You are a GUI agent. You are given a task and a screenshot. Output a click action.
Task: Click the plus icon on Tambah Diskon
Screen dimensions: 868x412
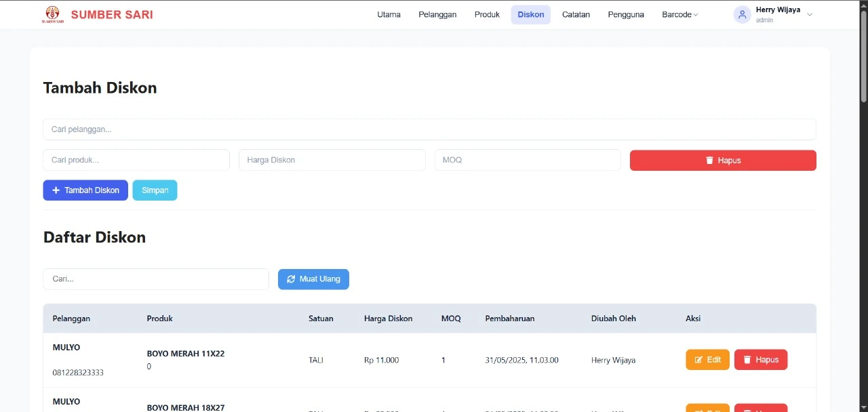click(x=56, y=190)
